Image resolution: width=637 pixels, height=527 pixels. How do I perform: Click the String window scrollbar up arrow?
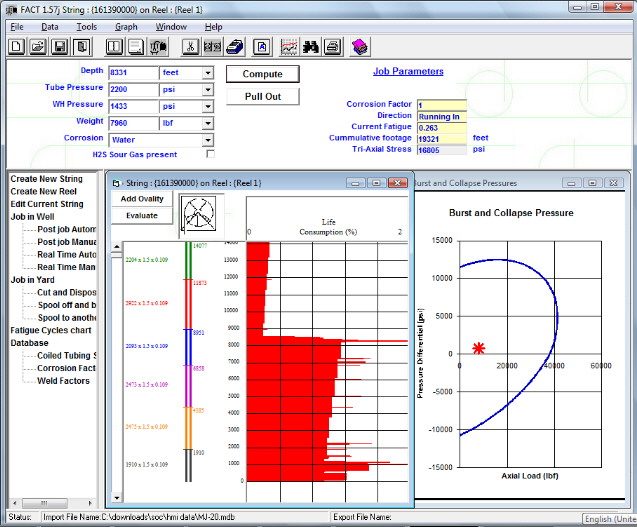click(x=116, y=248)
